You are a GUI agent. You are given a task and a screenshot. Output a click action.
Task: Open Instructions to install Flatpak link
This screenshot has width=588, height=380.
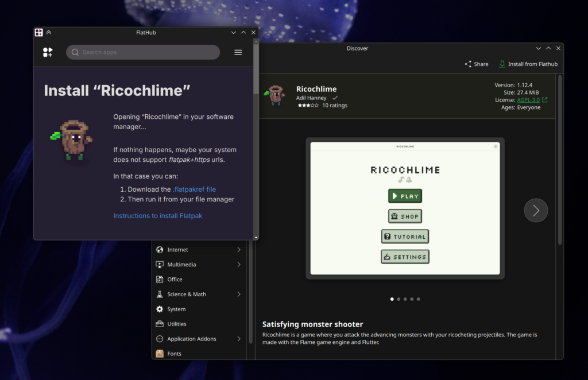(157, 216)
